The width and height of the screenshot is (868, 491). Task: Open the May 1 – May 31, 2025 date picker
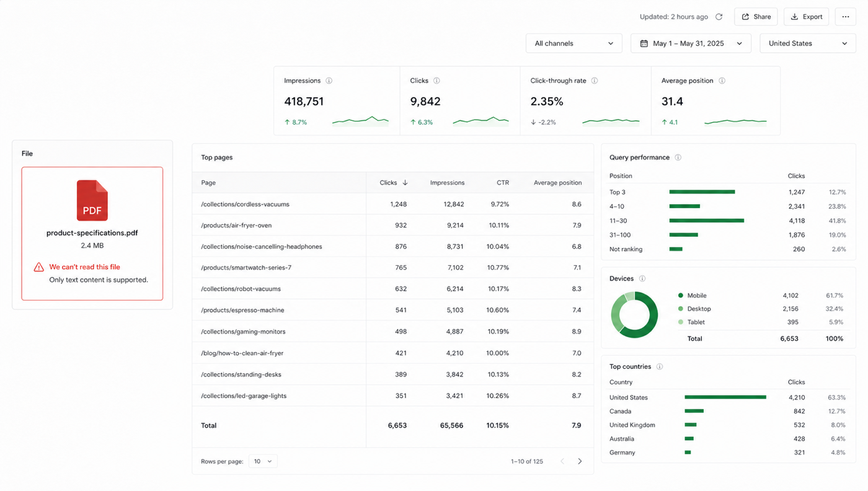[691, 43]
